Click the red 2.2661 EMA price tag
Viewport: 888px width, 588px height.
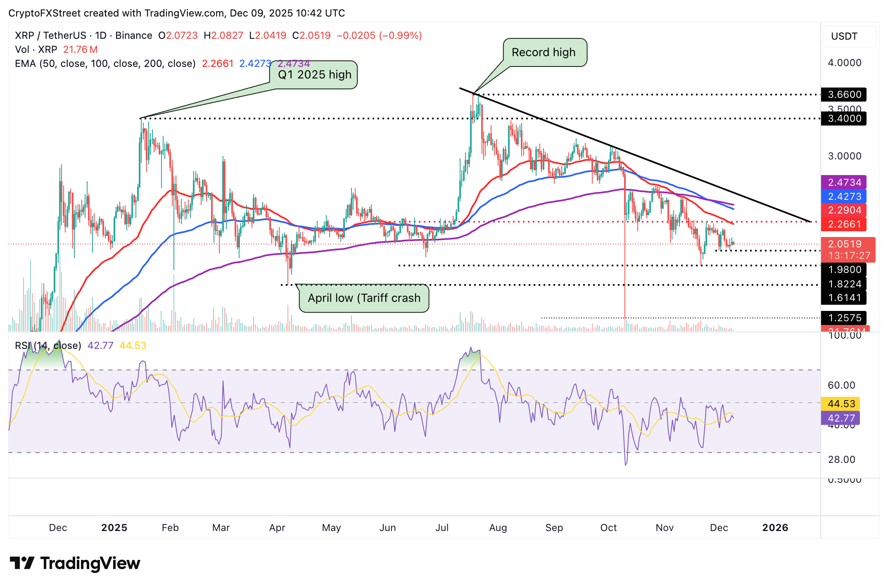844,223
